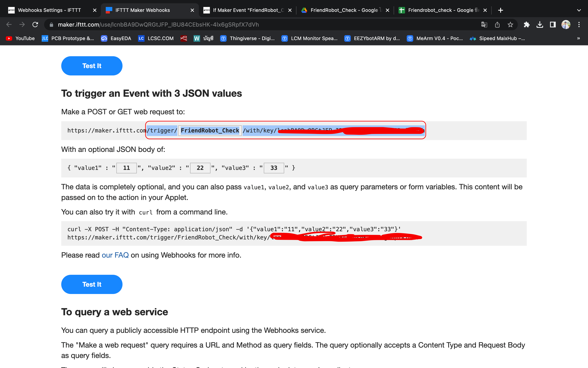Open the Thingiverse - Digi... bookmark
The width and height of the screenshot is (588, 368).
point(247,38)
